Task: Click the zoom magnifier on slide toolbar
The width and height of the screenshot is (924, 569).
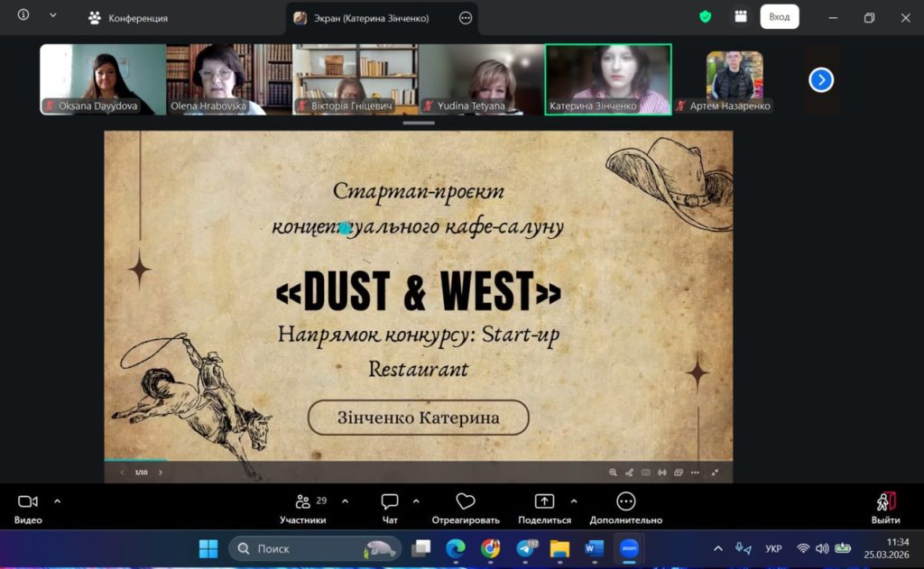Action: pos(613,472)
